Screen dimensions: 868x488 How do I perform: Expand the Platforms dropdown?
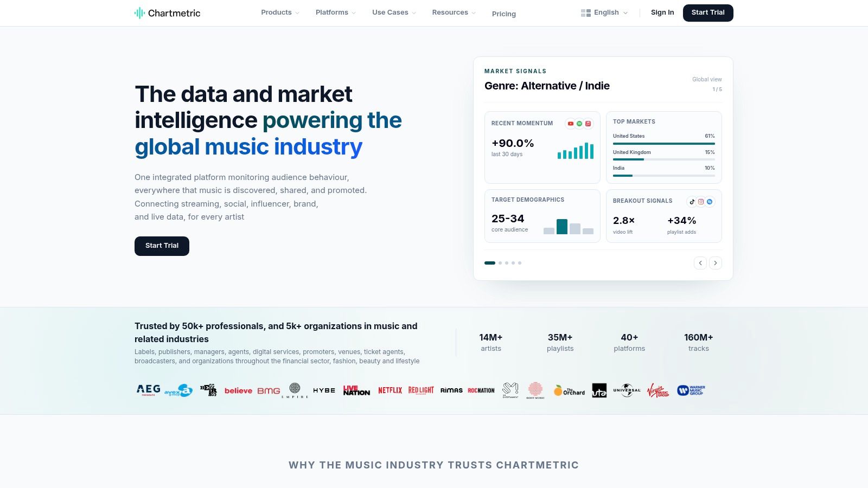coord(336,12)
